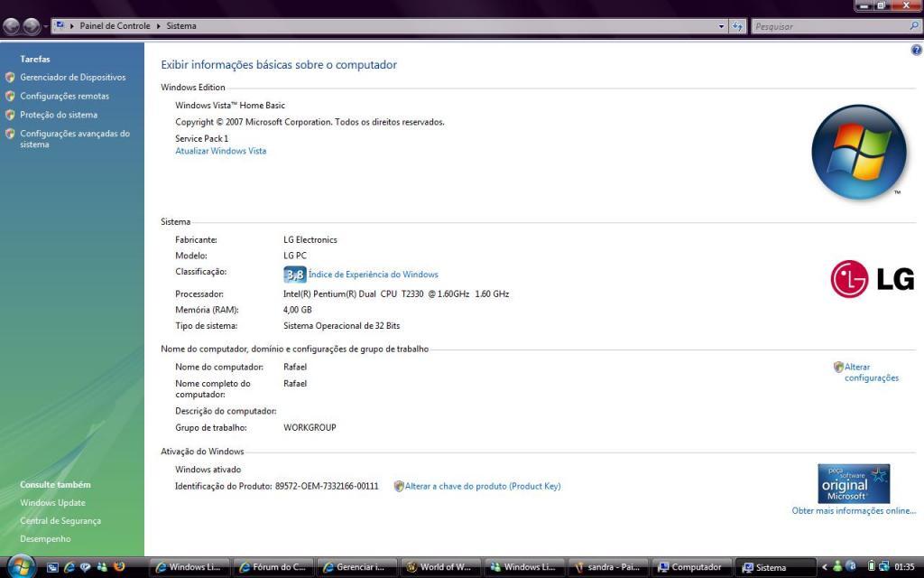Screen dimensions: 924x578
Task: Click the Sistema taskbar button
Action: click(x=776, y=567)
